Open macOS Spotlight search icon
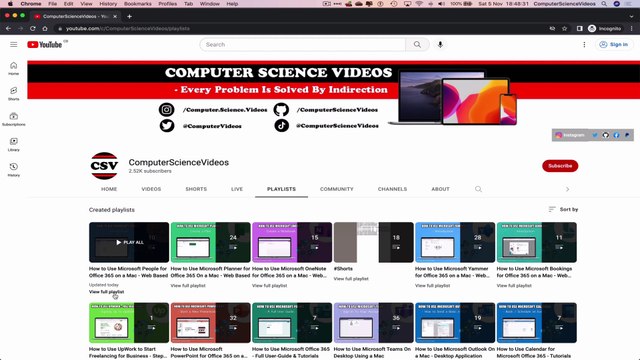The width and height of the screenshot is (640, 360). point(604,4)
